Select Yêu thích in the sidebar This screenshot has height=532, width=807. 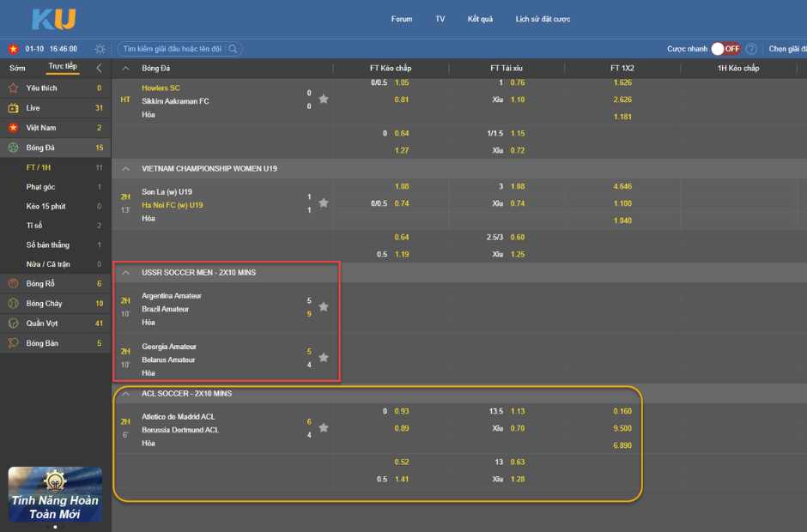click(56, 88)
